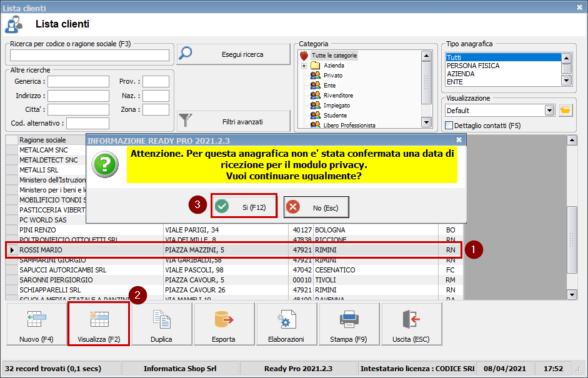Confirm with Si (F12) in the dialog
The width and height of the screenshot is (588, 378).
click(244, 207)
